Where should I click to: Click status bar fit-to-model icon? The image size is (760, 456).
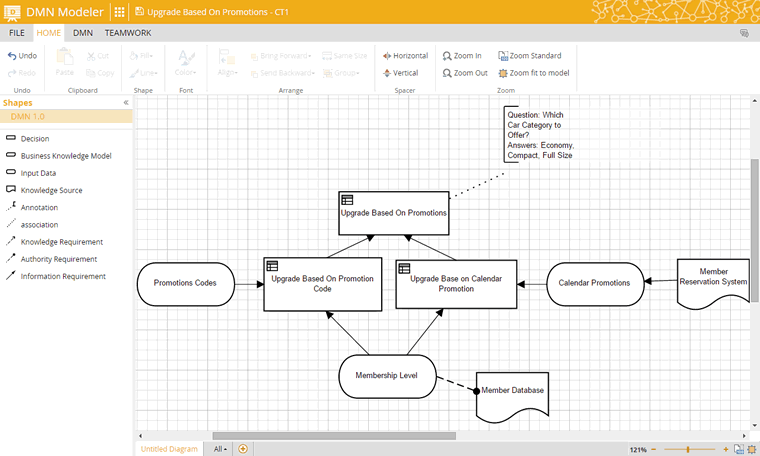coord(752,449)
